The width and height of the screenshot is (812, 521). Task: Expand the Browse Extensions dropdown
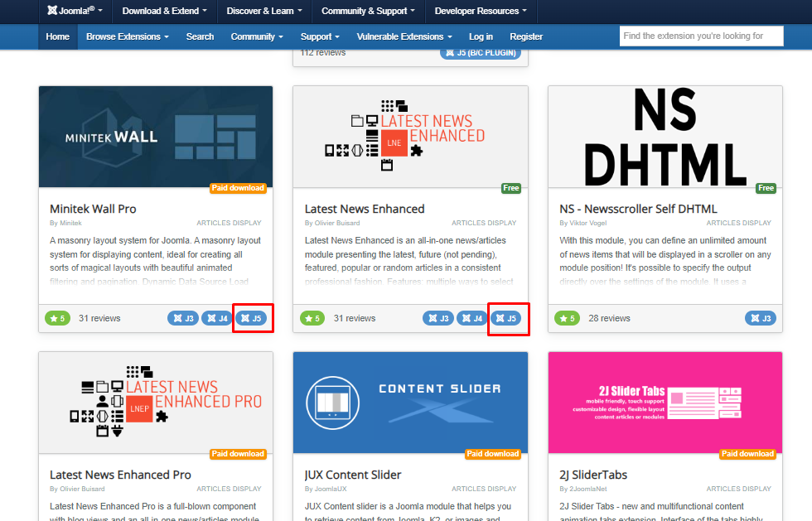click(127, 36)
